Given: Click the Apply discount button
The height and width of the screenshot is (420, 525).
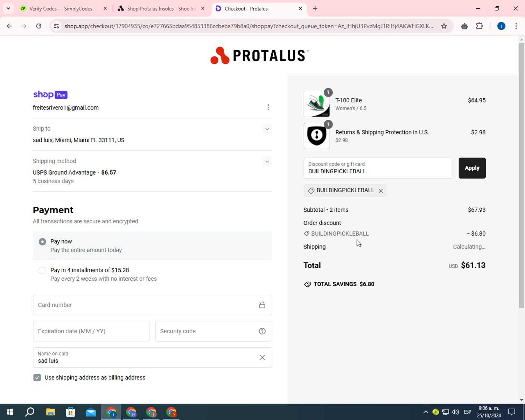Looking at the screenshot, I should (x=472, y=168).
